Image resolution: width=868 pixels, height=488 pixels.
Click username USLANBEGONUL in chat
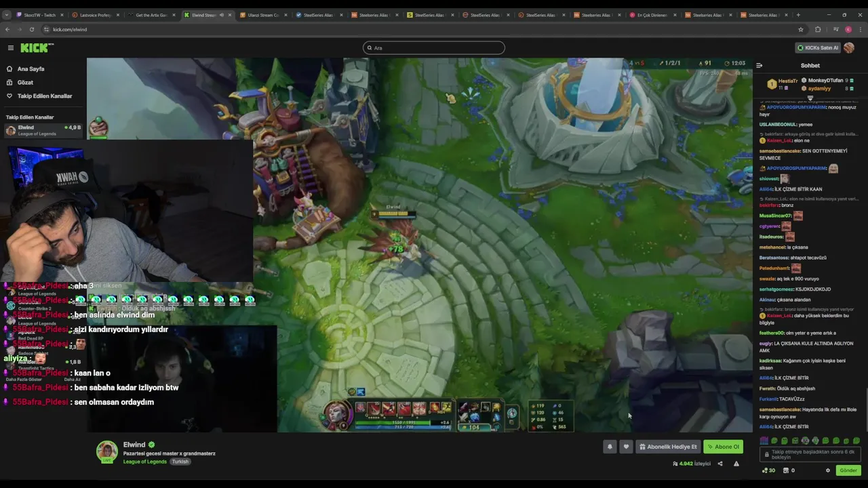778,125
